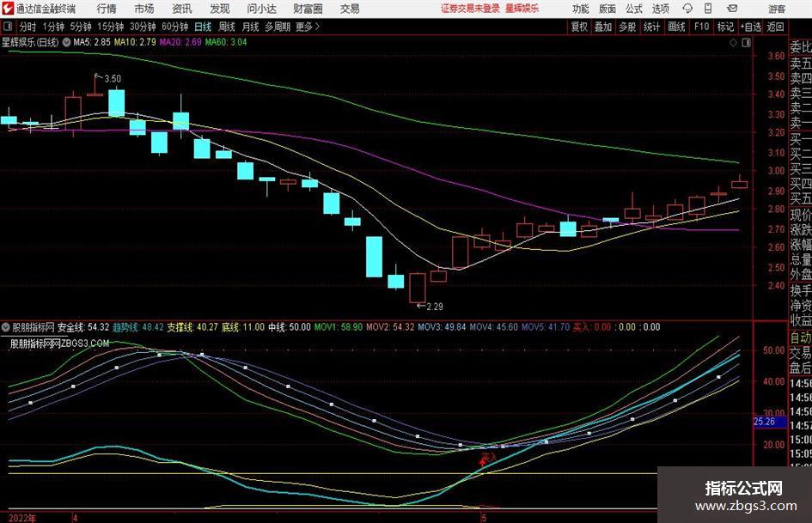Open the 资讯 menu
The height and width of the screenshot is (523, 812).
pyautogui.click(x=182, y=9)
